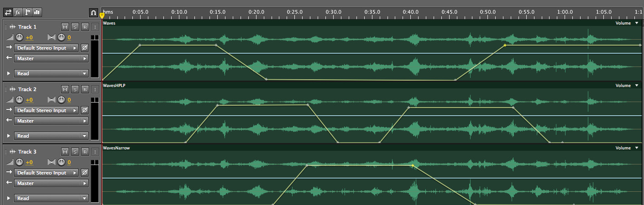Screen dimensions: 644x205
Task: Open Track 2 Default Stereo Input dropdown
Action: pyautogui.click(x=47, y=110)
